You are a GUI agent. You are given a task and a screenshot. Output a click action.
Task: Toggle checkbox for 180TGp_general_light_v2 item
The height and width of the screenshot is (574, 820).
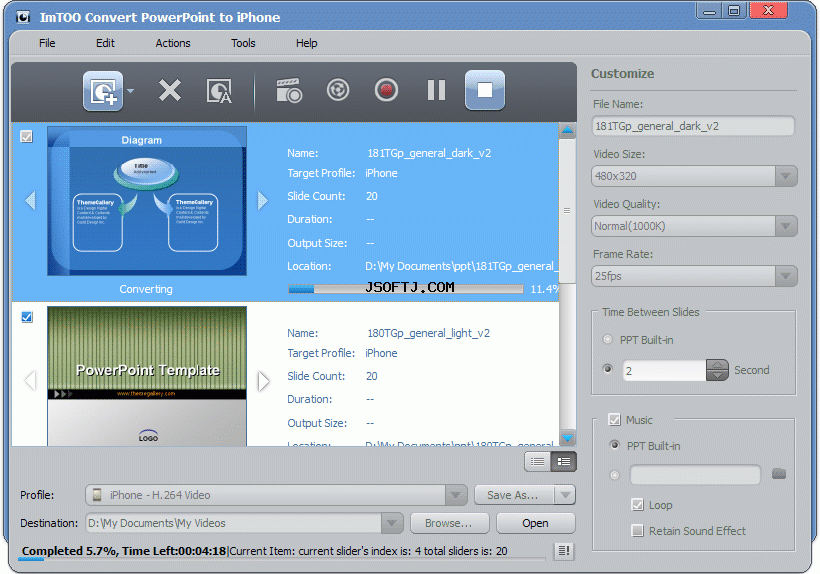tap(27, 317)
